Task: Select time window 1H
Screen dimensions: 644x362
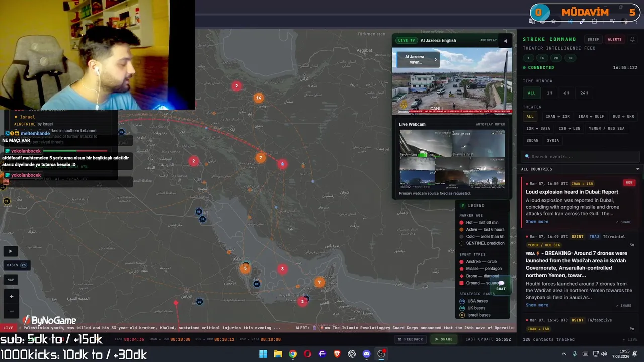Action: point(549,93)
